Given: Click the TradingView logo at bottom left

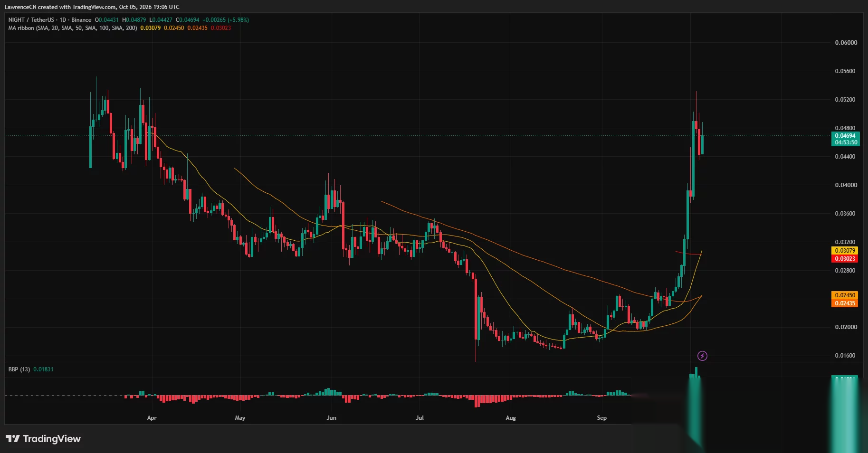Looking at the screenshot, I should pyautogui.click(x=43, y=439).
